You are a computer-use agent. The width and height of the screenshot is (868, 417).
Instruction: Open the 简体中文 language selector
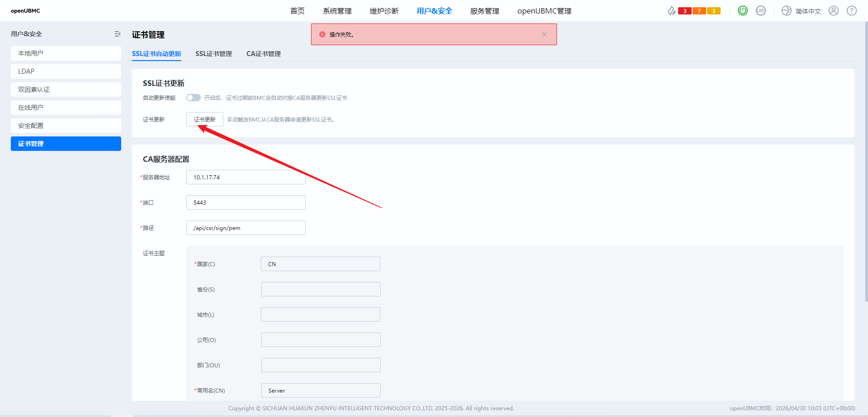[x=802, y=11]
